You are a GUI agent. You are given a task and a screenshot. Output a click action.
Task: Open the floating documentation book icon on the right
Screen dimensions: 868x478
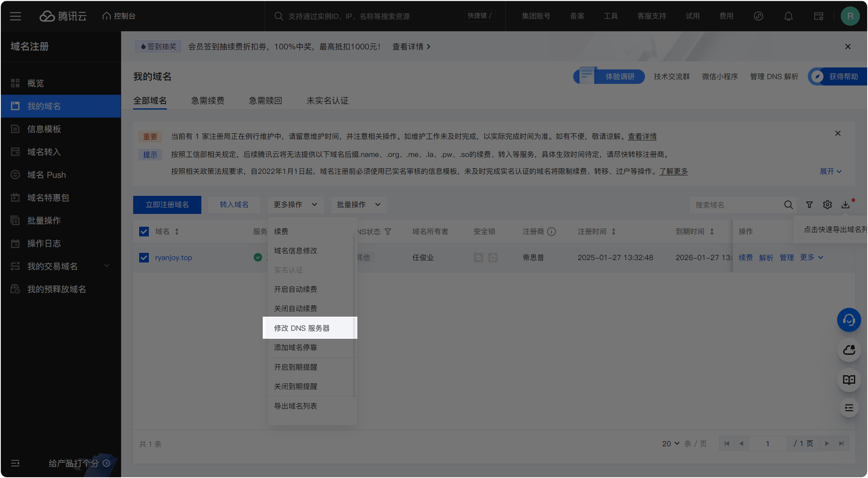[849, 380]
